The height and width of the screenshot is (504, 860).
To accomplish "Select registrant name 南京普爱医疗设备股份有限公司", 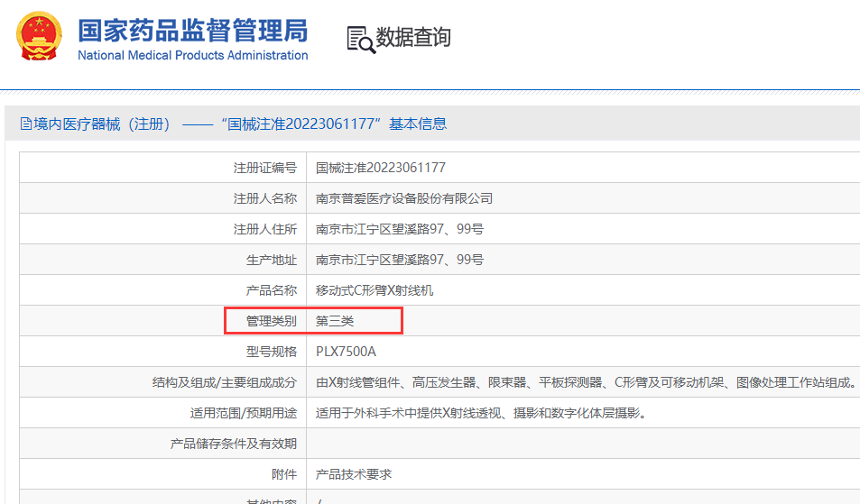I will 404,198.
